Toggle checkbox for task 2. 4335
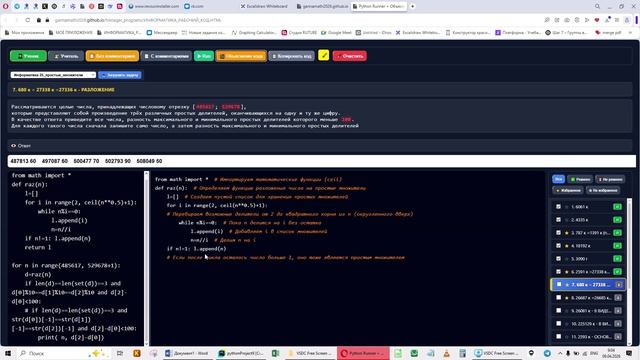640x360 pixels. (558, 220)
